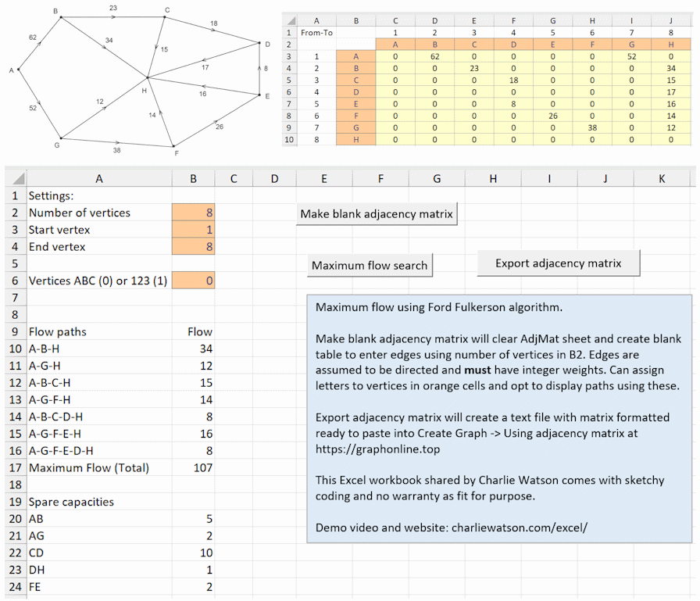
Task: Select the spare capacity value for CD
Action: pos(194,553)
